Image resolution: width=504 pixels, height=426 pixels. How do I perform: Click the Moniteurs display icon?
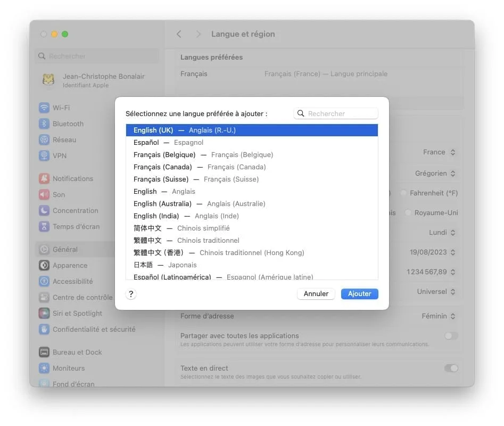click(44, 368)
